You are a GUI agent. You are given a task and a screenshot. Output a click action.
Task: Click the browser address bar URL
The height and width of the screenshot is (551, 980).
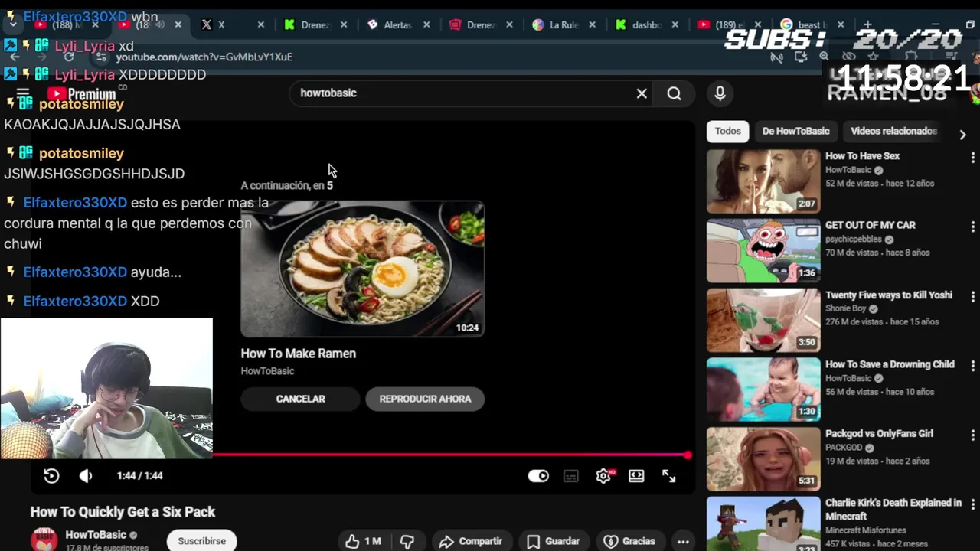click(x=204, y=57)
